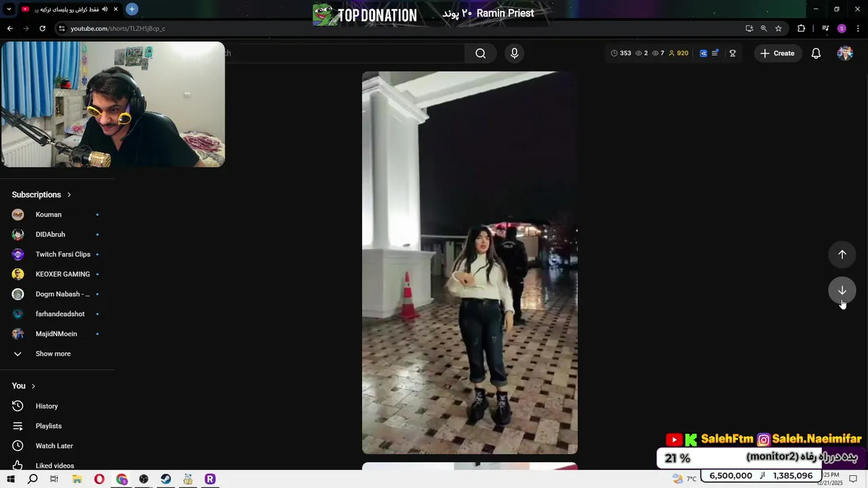Open Windows taskbar search
The height and width of the screenshot is (488, 868).
click(x=33, y=479)
